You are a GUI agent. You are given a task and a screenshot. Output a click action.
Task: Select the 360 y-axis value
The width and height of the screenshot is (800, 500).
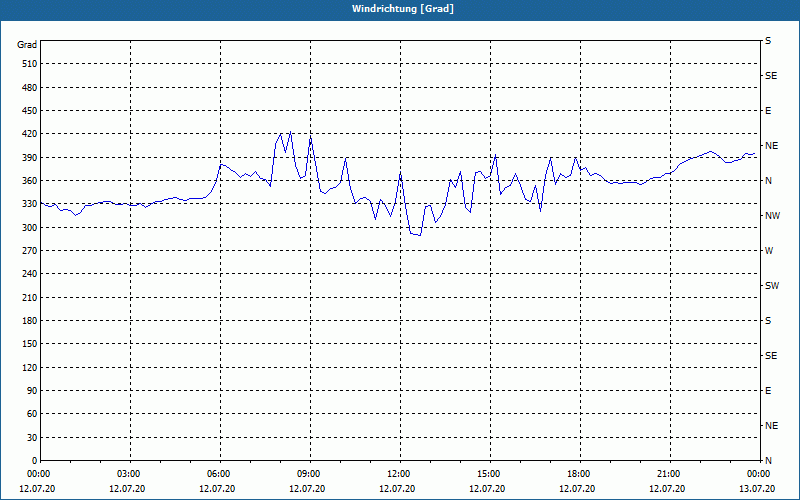pyautogui.click(x=30, y=181)
